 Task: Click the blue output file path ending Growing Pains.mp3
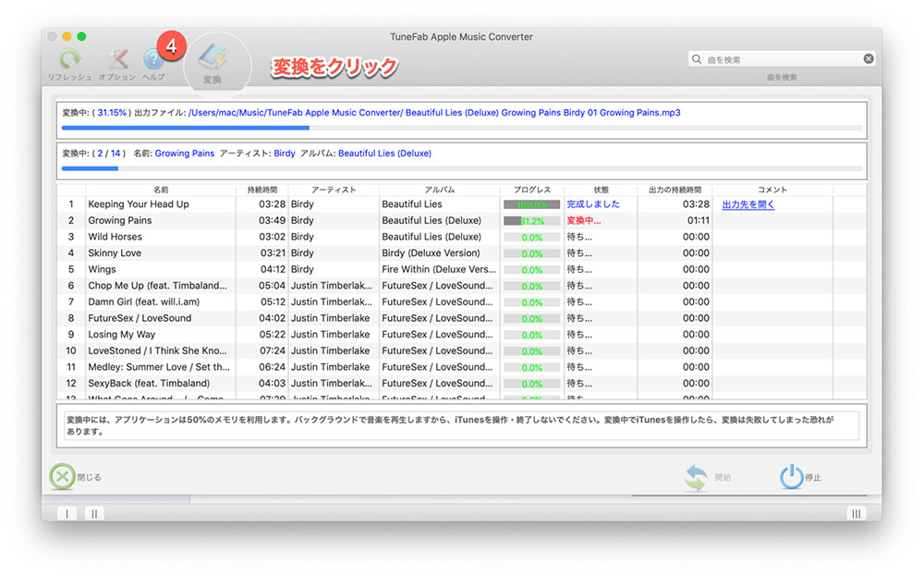(x=434, y=113)
